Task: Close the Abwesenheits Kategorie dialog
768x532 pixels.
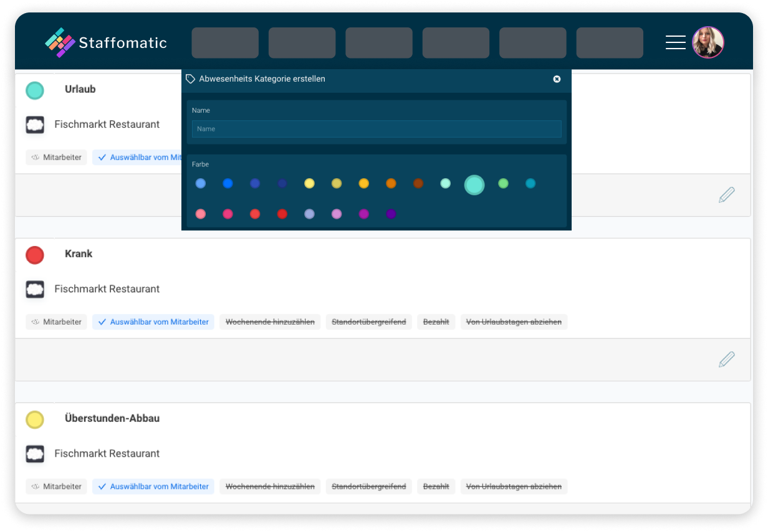Action: click(x=557, y=79)
